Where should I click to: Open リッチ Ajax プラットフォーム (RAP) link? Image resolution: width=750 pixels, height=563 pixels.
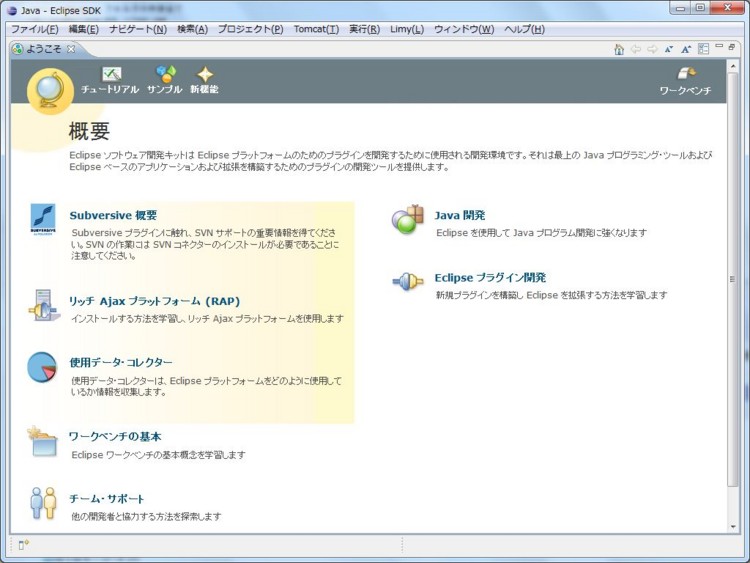[154, 301]
